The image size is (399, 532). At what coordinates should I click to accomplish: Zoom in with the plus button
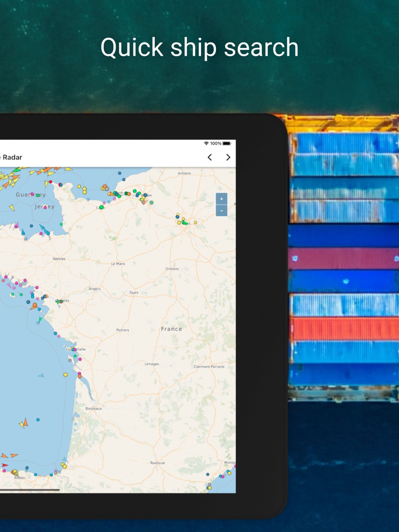(221, 199)
